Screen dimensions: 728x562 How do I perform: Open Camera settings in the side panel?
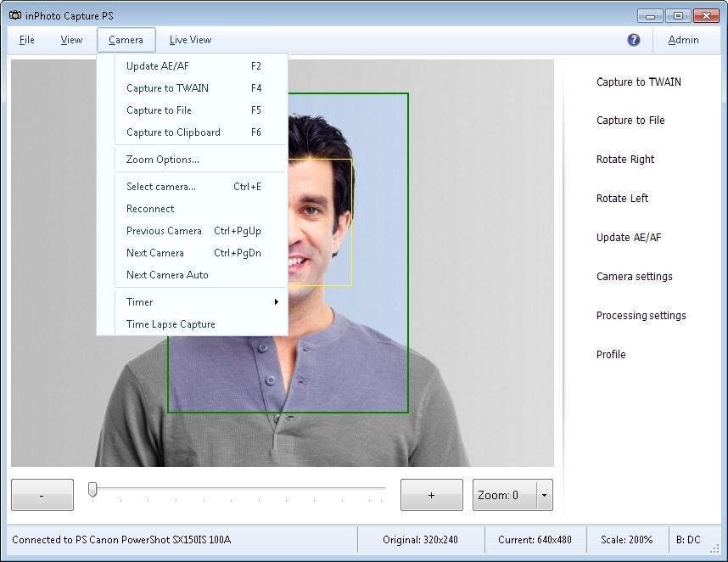[x=634, y=277]
